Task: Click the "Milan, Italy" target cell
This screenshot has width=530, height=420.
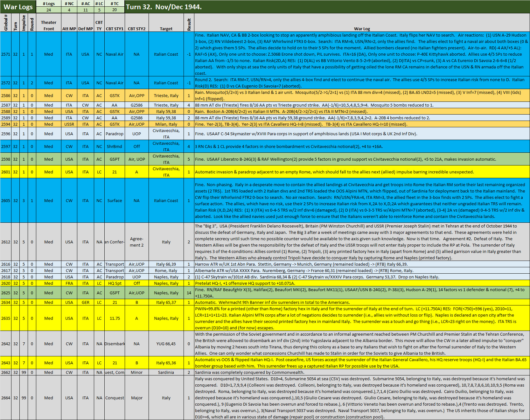Action: click(166, 124)
